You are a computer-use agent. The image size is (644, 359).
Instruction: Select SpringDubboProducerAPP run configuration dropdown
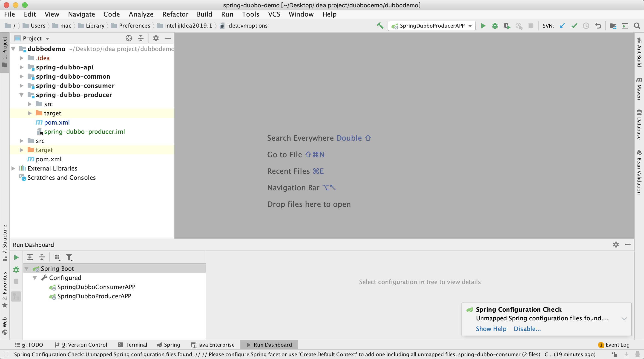pyautogui.click(x=431, y=25)
